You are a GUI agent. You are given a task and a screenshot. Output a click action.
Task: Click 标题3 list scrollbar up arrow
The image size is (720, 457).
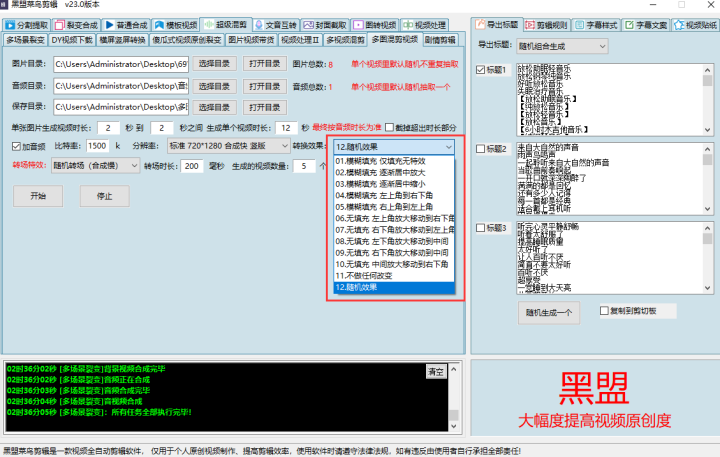(x=708, y=228)
